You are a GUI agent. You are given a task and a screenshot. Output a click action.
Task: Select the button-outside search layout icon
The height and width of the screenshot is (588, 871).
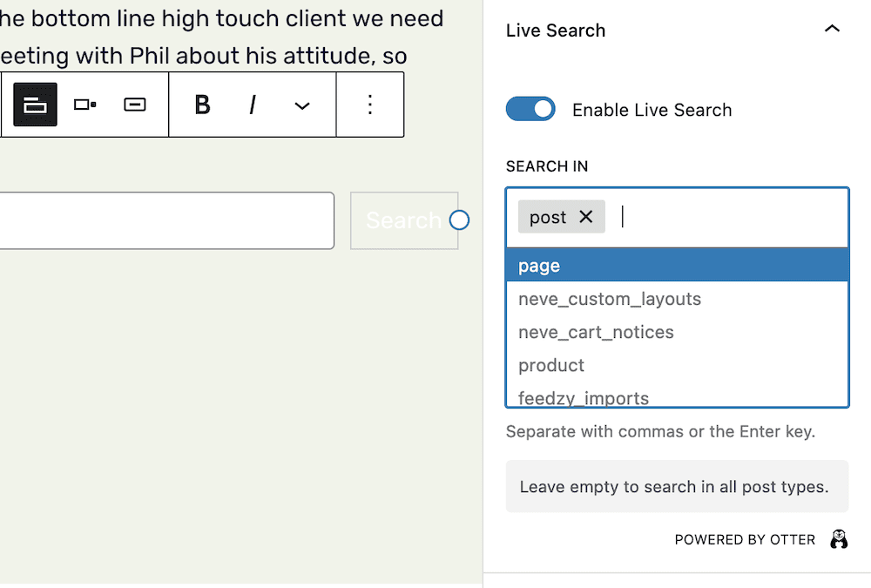click(84, 105)
